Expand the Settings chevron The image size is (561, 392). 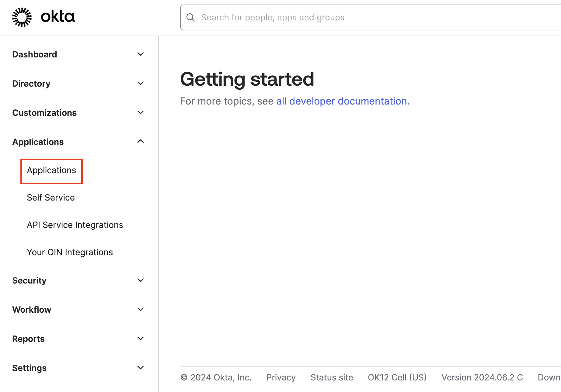(x=141, y=368)
